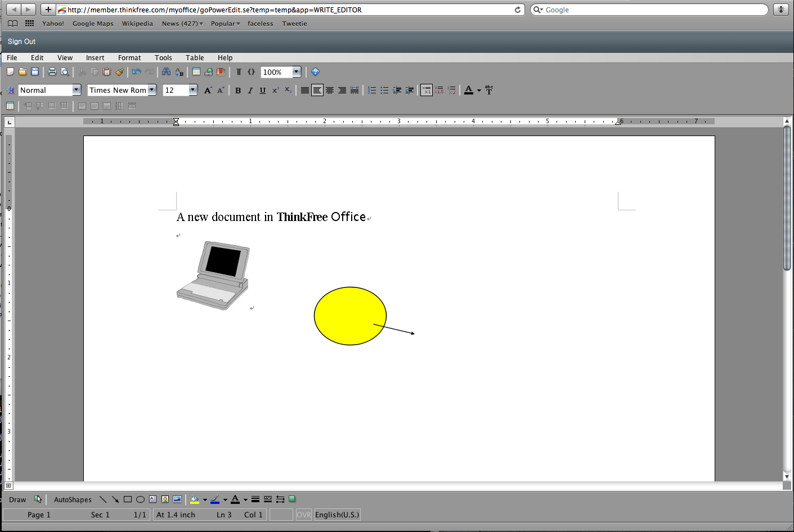The height and width of the screenshot is (532, 794).
Task: Open the Popular bookmarks dropdown
Action: pos(225,24)
